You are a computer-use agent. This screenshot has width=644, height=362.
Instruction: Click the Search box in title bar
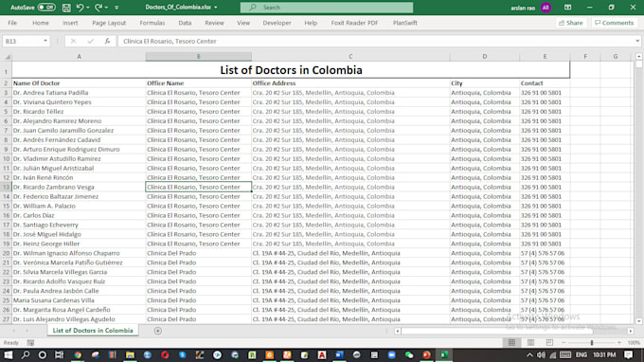(x=327, y=8)
